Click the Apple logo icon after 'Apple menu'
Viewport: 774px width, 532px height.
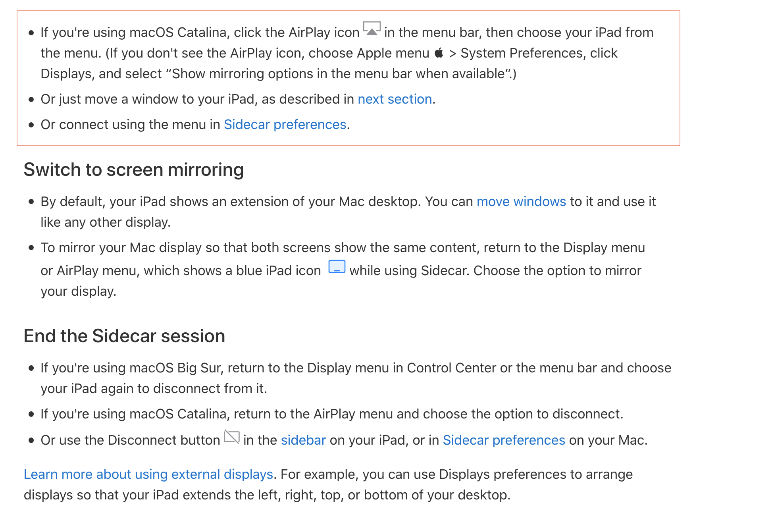(x=439, y=53)
